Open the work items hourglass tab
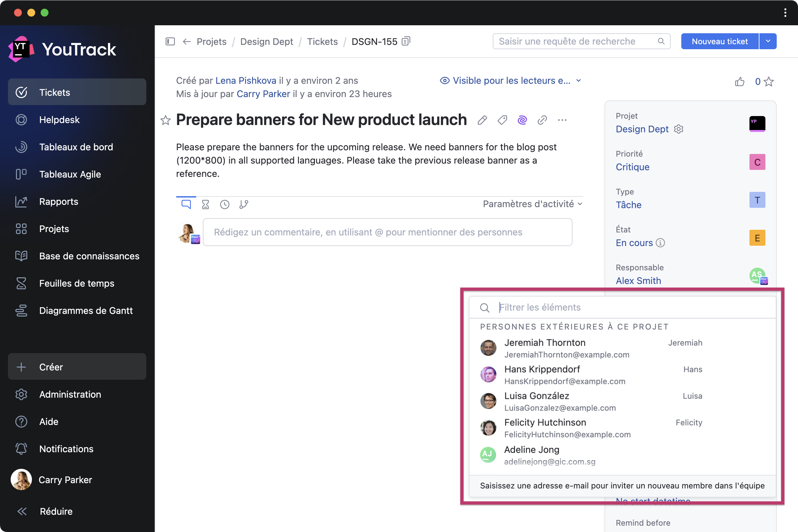Viewport: 798px width, 532px height. click(x=205, y=204)
